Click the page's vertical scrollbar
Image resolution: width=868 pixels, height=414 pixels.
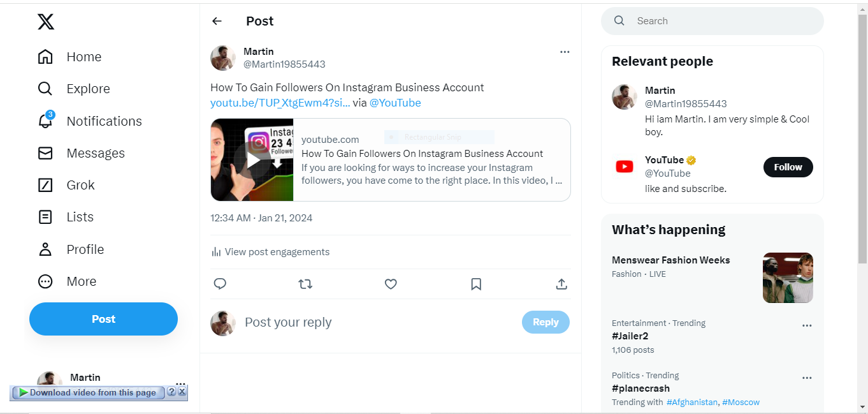pos(862,140)
